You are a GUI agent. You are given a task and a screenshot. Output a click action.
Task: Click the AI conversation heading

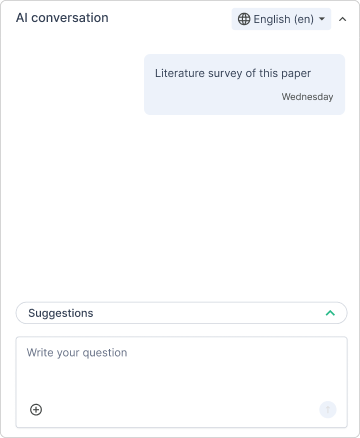point(62,18)
